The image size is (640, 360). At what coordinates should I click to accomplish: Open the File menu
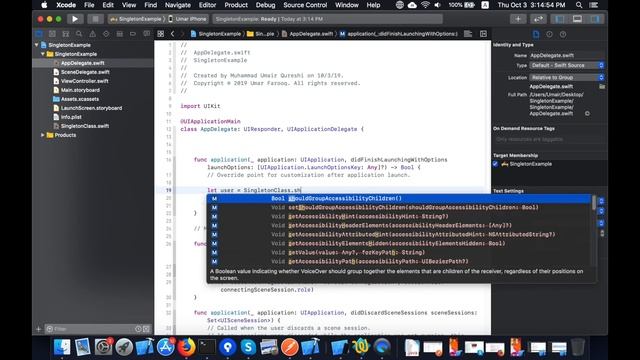tap(89, 5)
